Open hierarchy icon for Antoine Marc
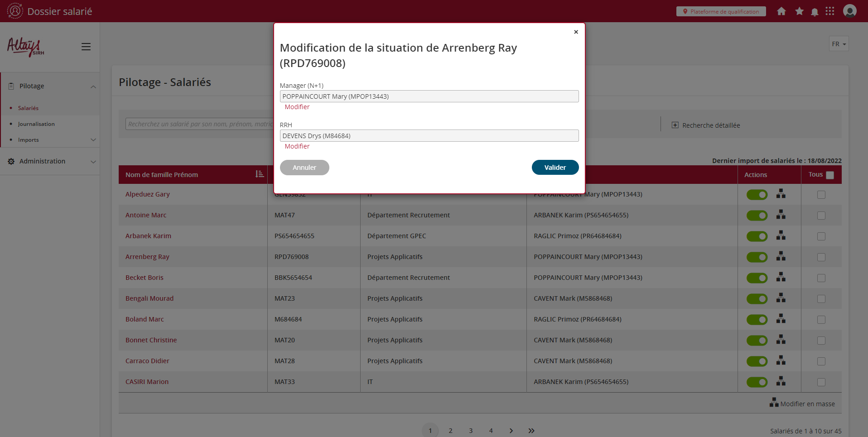This screenshot has width=868, height=437. coord(781,215)
